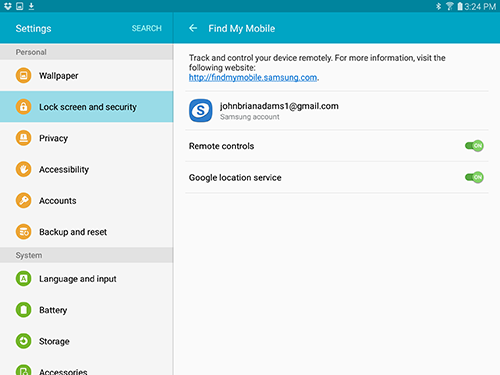The height and width of the screenshot is (375, 500).
Task: Select the johnbrianadams1@gmail.com account row
Action: click(x=337, y=110)
